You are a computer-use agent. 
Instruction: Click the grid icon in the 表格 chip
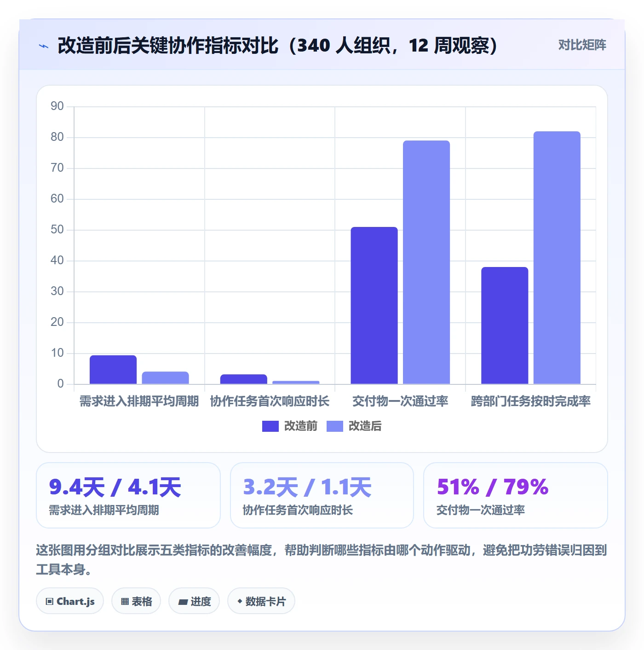(x=125, y=602)
